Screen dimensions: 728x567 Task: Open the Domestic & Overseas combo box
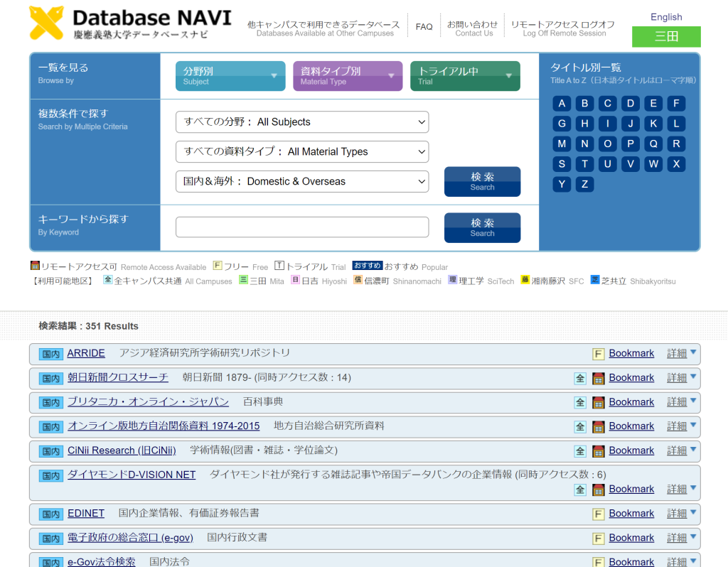302,181
